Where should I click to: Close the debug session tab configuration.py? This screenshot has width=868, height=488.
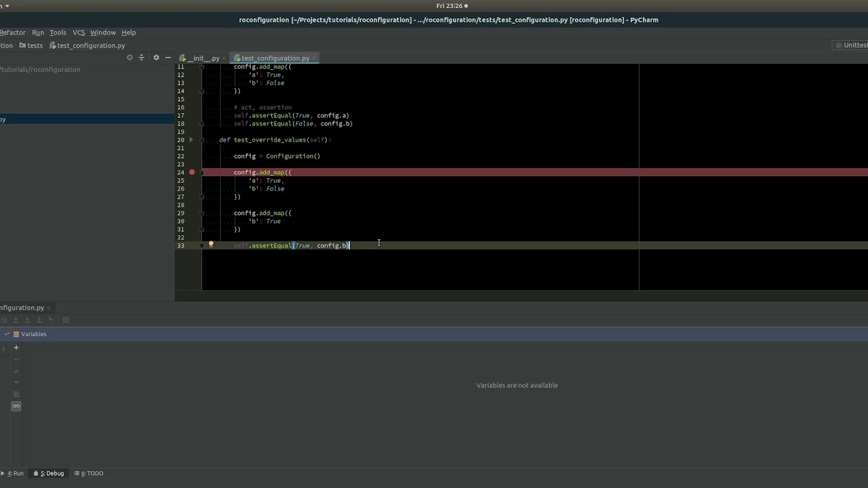[x=49, y=308]
